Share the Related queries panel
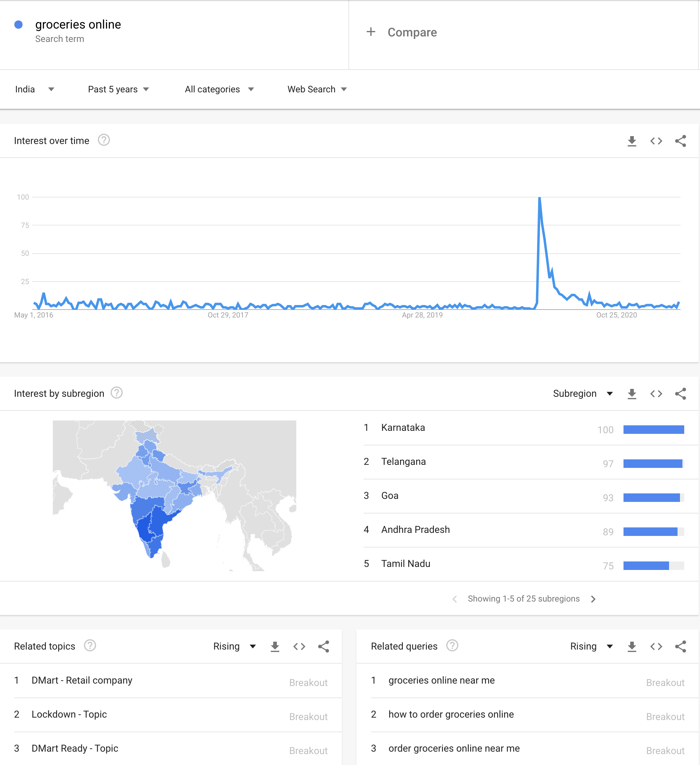 coord(680,647)
